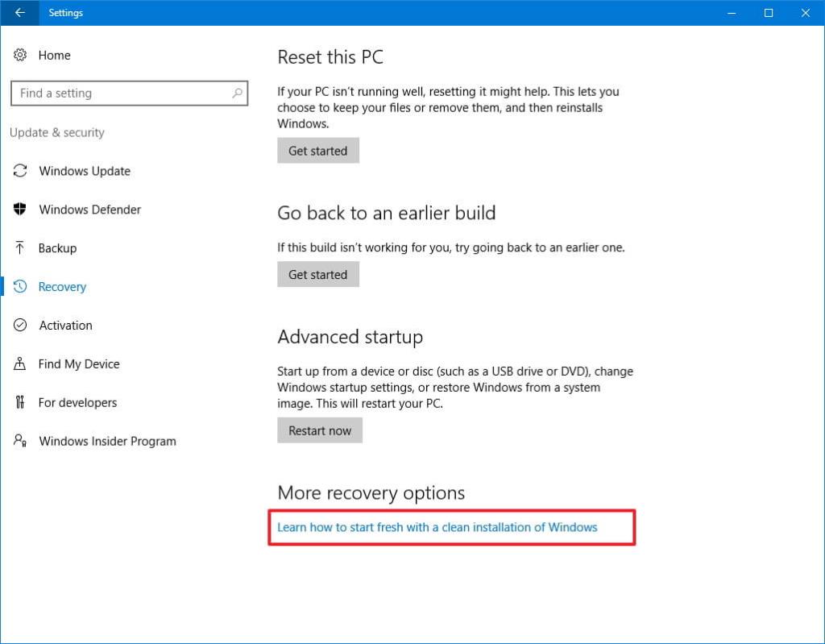Click Restart now button
Screen dimensions: 825x644
320,430
